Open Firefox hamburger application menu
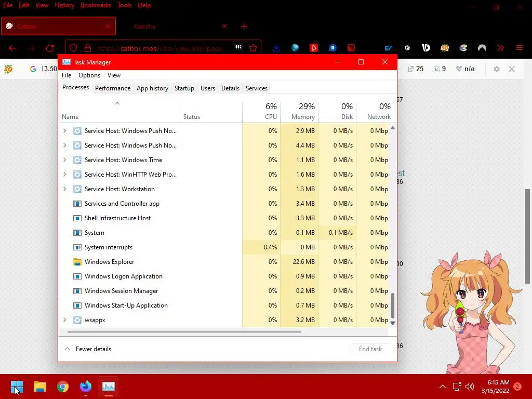The height and width of the screenshot is (399, 532). 520,48
